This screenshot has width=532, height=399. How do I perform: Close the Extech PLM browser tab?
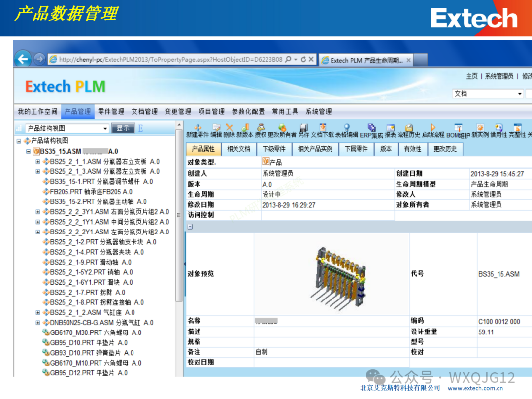(x=408, y=60)
